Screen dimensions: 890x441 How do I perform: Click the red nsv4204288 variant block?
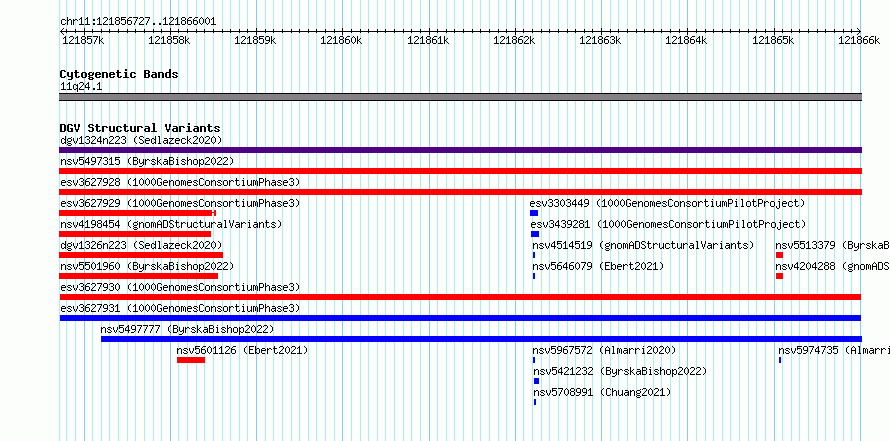[x=779, y=276]
